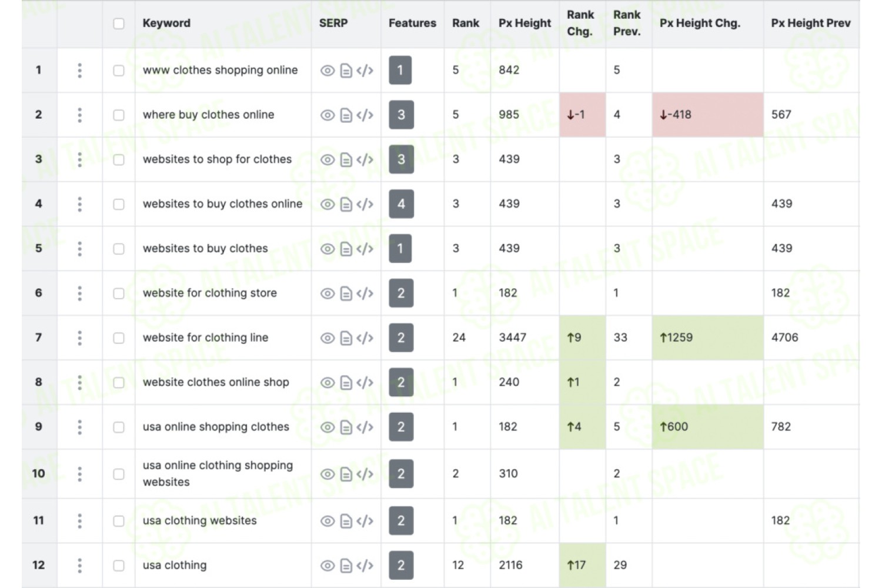Select checkbox for 'website clothes online shop'
Viewport: 882px width, 588px height.
119,383
